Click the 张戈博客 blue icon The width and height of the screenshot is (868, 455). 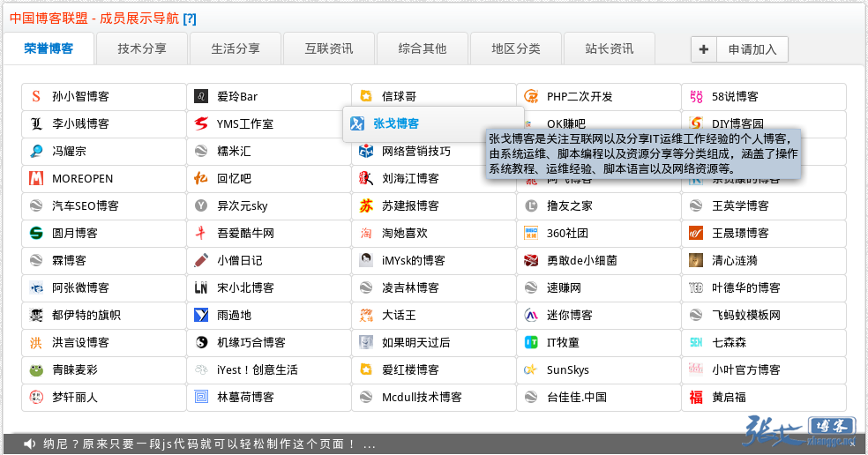357,123
